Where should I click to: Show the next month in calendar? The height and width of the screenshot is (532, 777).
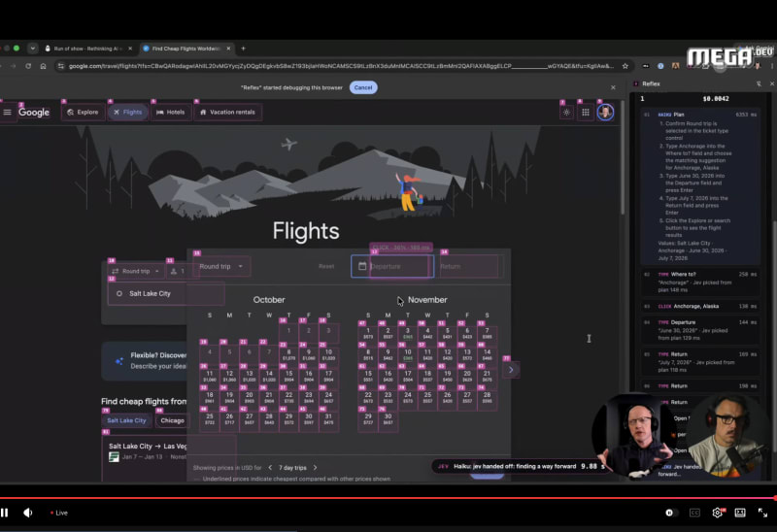[511, 370]
